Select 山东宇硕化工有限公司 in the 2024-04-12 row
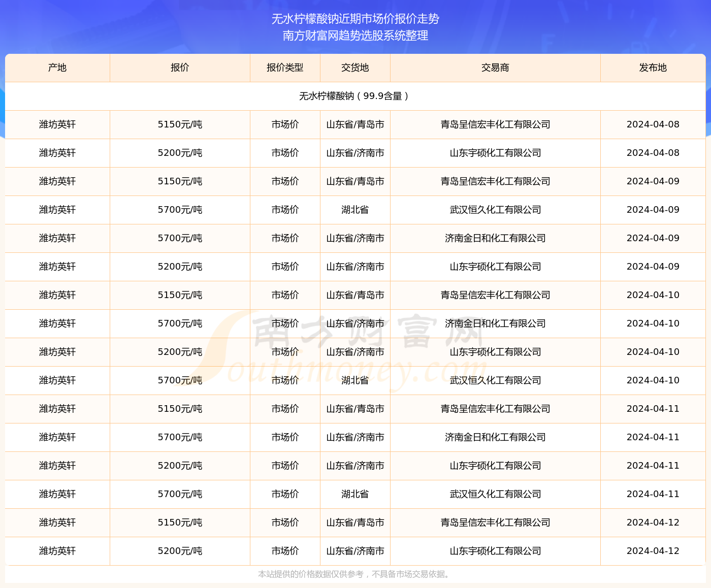 click(495, 551)
